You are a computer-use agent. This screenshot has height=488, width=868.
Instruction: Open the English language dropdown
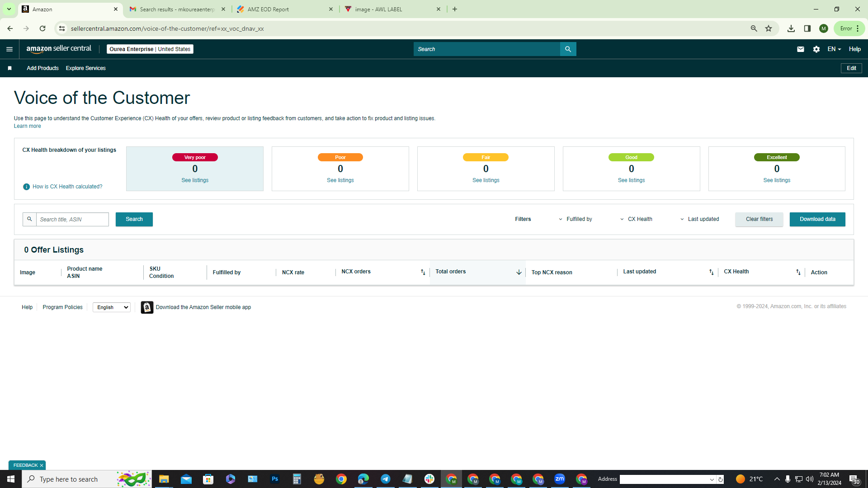(x=112, y=307)
